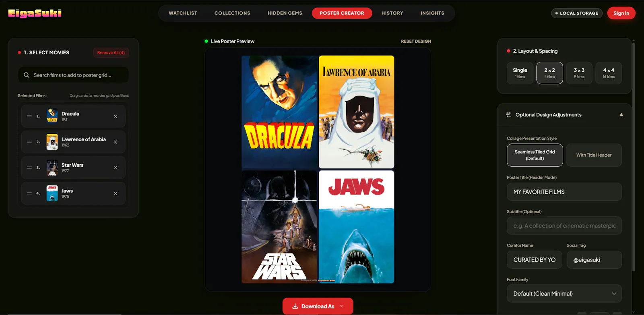Click the drag handle for Star Wars
Screen dimensions: 644x315
pyautogui.click(x=29, y=168)
